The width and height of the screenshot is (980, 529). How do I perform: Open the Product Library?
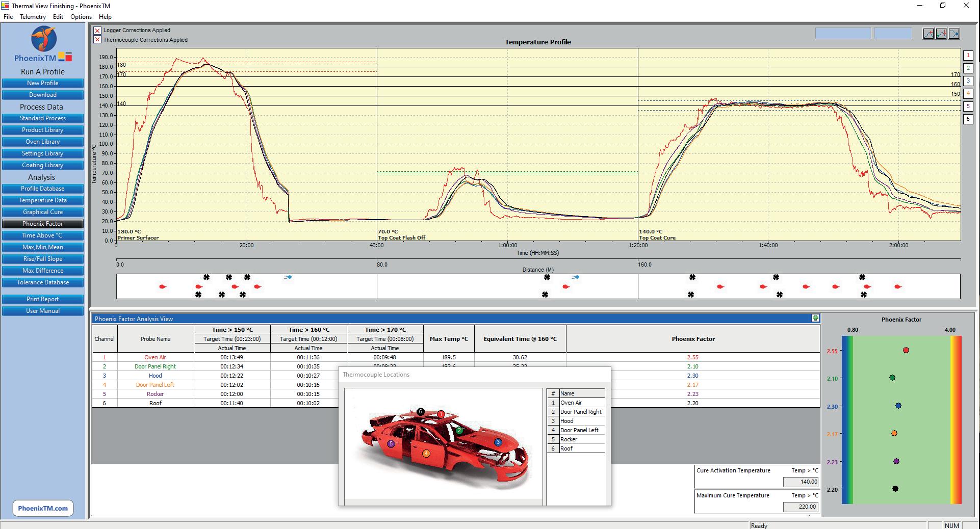tap(43, 130)
